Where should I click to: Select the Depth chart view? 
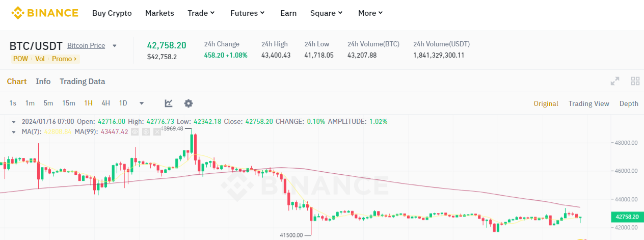coord(629,103)
